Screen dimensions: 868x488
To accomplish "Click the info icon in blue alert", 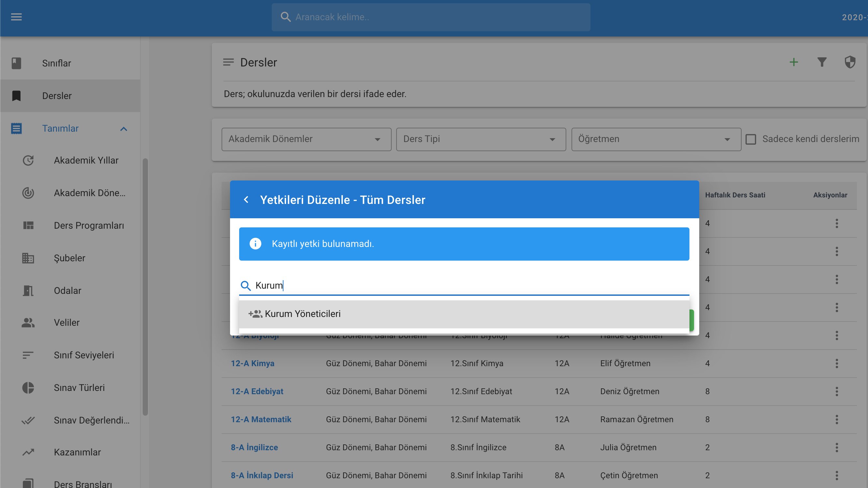I will 255,243.
